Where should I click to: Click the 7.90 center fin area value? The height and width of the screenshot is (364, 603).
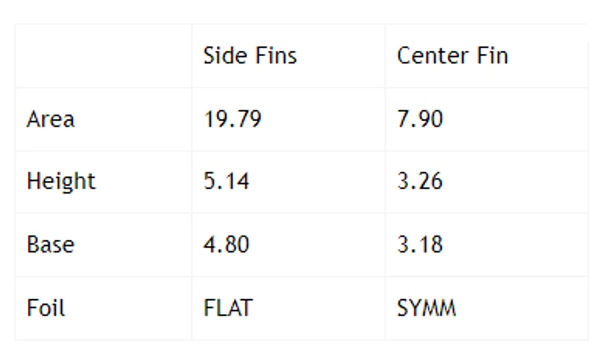tap(420, 119)
